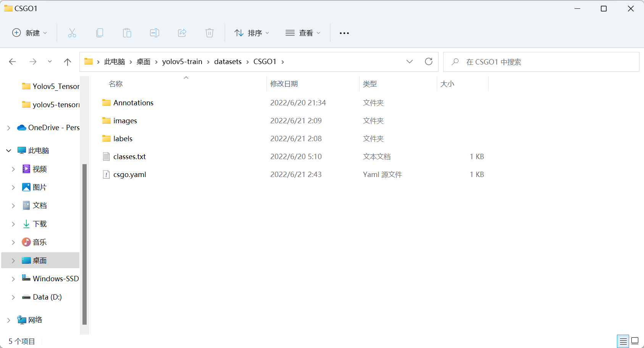
Task: Expand address bar history dropdown
Action: pos(410,61)
